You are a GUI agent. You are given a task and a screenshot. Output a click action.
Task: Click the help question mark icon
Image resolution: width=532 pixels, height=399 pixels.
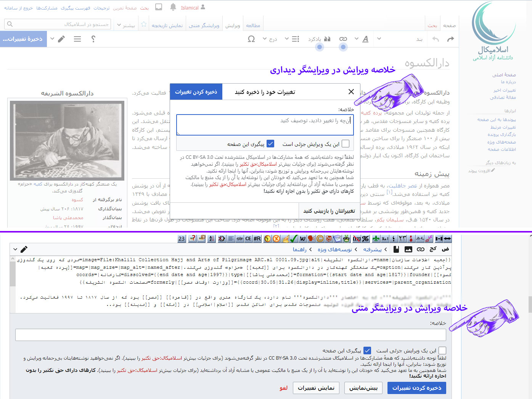[x=93, y=39]
